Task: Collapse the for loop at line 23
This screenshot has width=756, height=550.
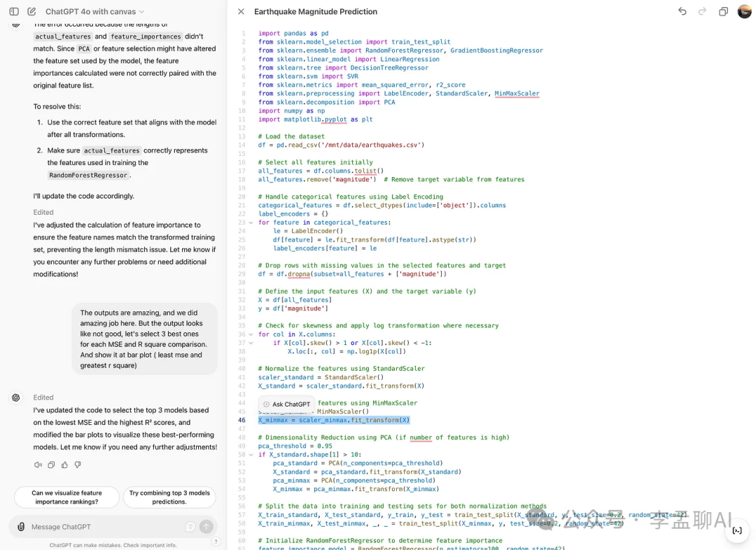Action: pos(251,223)
